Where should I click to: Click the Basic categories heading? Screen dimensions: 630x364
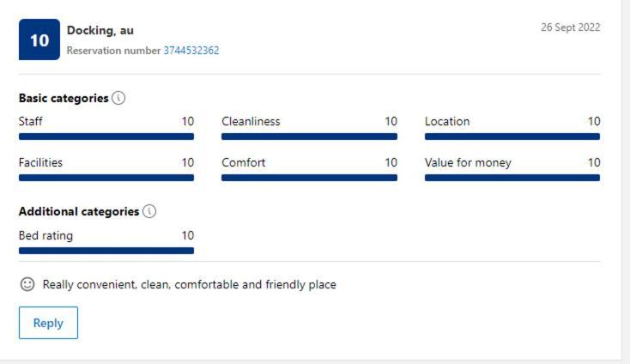click(x=64, y=98)
